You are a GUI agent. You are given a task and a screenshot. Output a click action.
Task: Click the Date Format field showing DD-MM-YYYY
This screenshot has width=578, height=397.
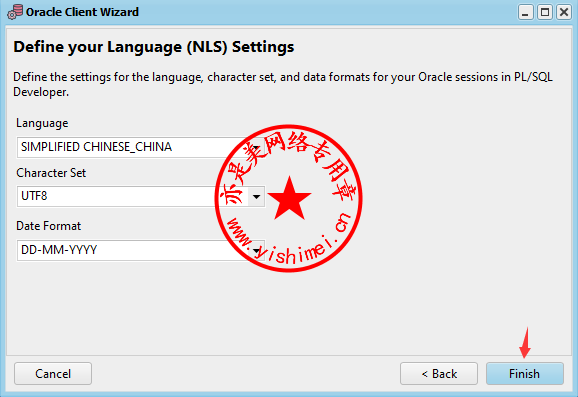pyautogui.click(x=141, y=250)
